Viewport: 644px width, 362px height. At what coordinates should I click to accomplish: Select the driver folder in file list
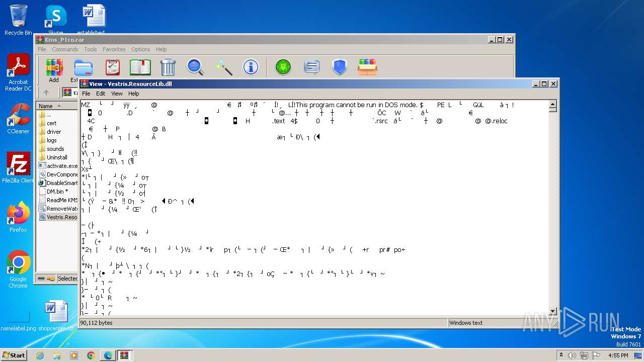[x=54, y=131]
